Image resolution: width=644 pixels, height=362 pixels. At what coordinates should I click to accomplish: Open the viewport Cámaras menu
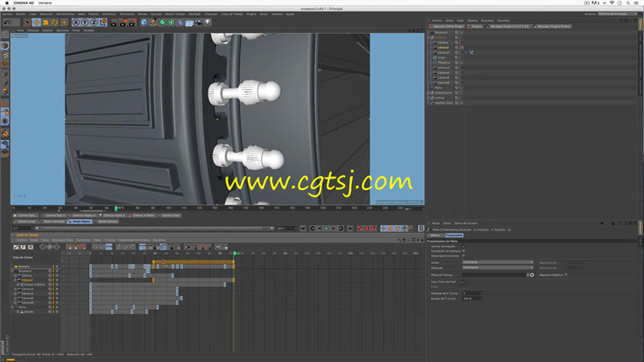click(x=33, y=31)
